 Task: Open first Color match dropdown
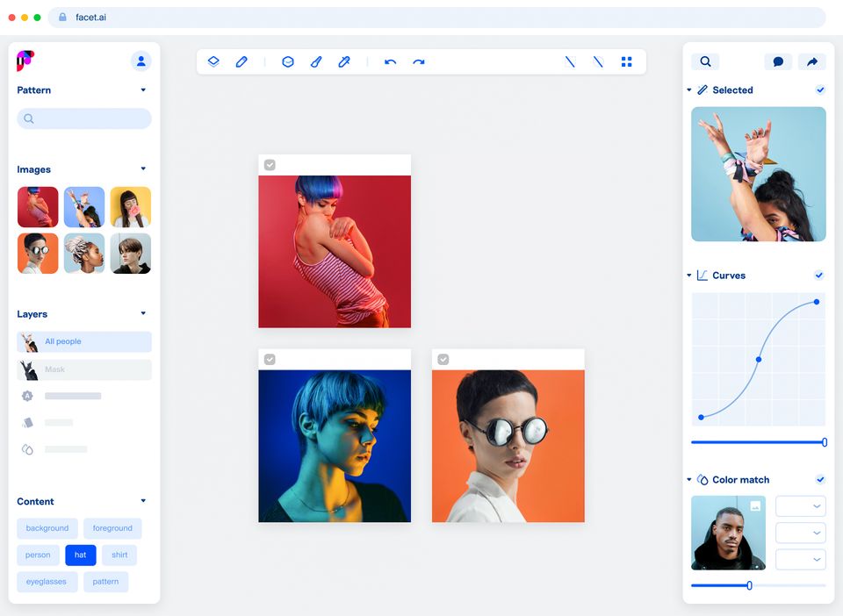pyautogui.click(x=801, y=506)
